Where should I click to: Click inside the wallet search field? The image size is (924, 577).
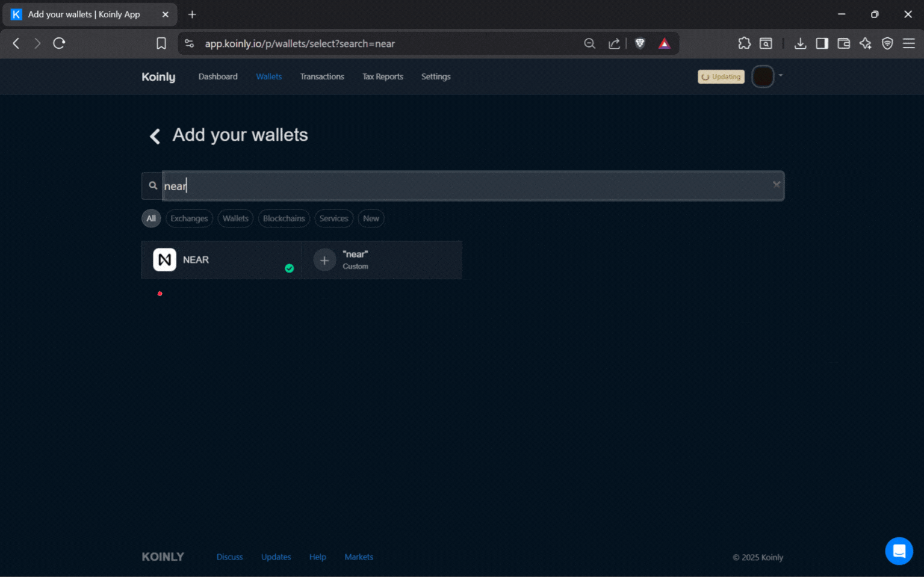point(421,185)
